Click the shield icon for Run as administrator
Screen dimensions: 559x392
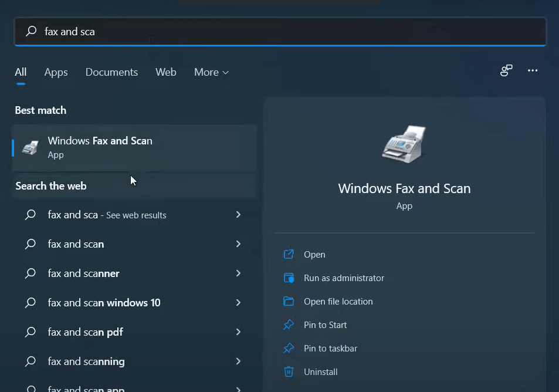pos(289,278)
